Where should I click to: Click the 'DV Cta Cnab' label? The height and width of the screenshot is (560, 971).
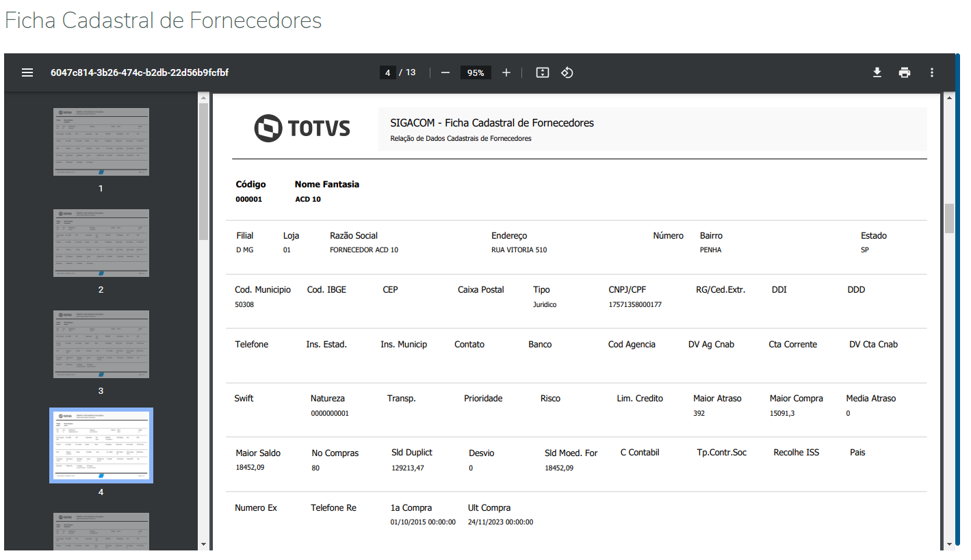873,345
